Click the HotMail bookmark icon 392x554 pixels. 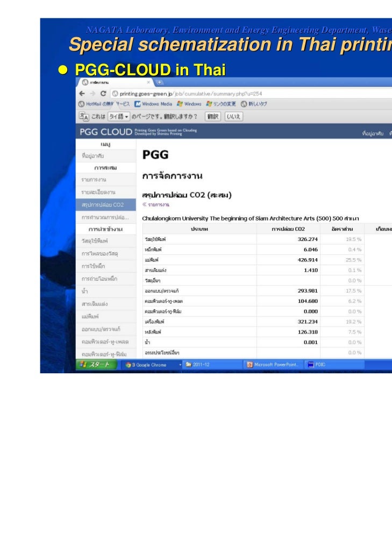coord(81,104)
